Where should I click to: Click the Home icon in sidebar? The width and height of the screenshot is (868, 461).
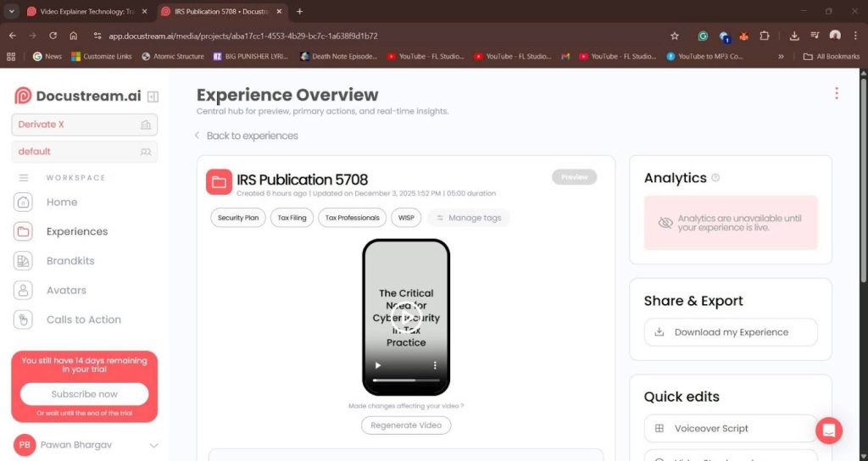click(23, 202)
